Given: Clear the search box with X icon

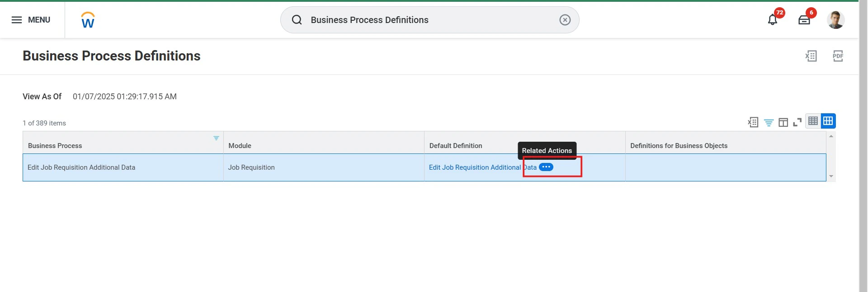Looking at the screenshot, I should (x=565, y=20).
